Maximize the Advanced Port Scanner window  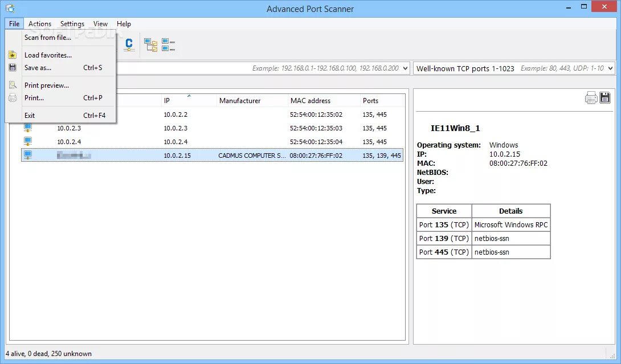584,7
